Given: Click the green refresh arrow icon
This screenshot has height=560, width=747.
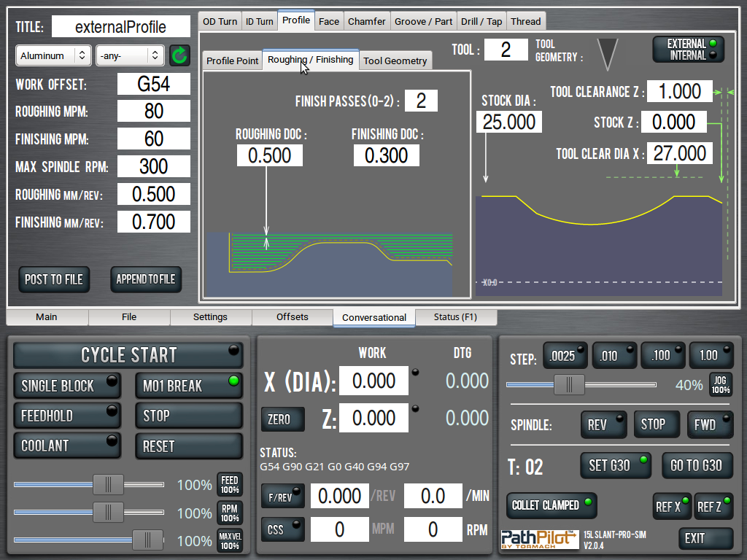Looking at the screenshot, I should (x=179, y=55).
